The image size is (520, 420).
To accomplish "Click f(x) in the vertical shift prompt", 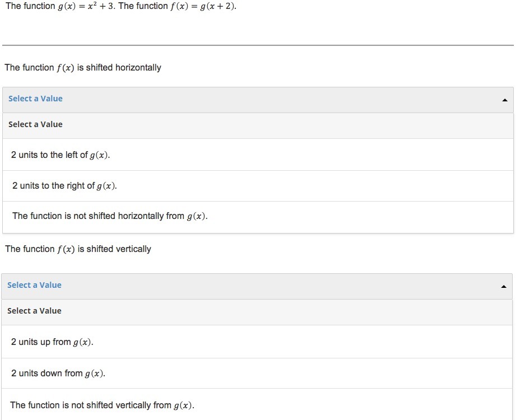I will pos(66,249).
